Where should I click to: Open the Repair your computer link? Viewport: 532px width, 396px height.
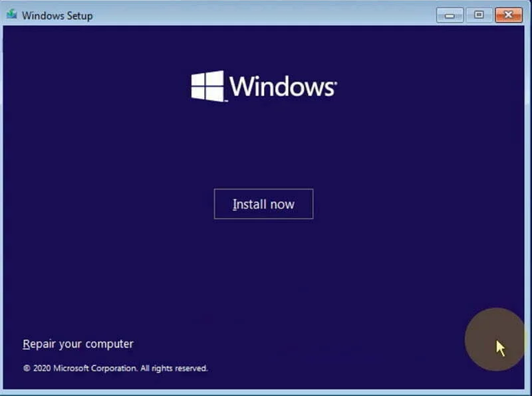tap(78, 344)
